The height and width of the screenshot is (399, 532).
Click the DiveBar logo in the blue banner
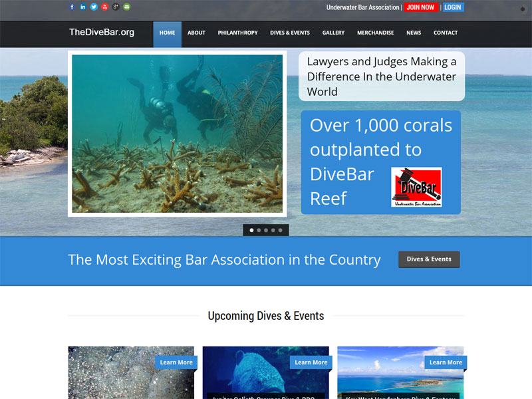[416, 187]
